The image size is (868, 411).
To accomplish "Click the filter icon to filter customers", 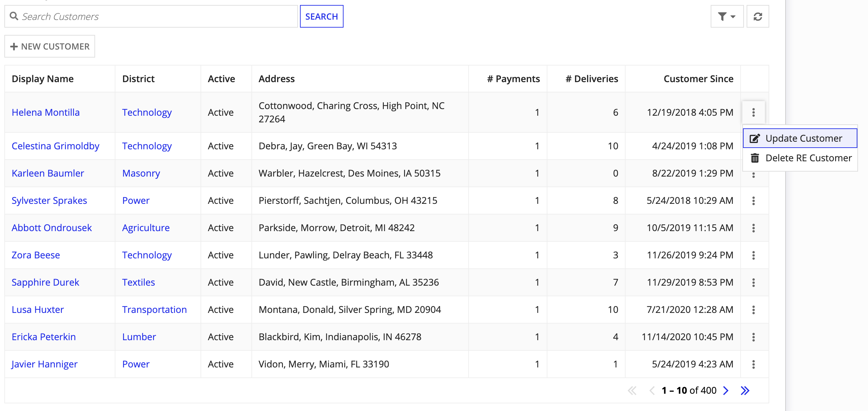I will [726, 16].
